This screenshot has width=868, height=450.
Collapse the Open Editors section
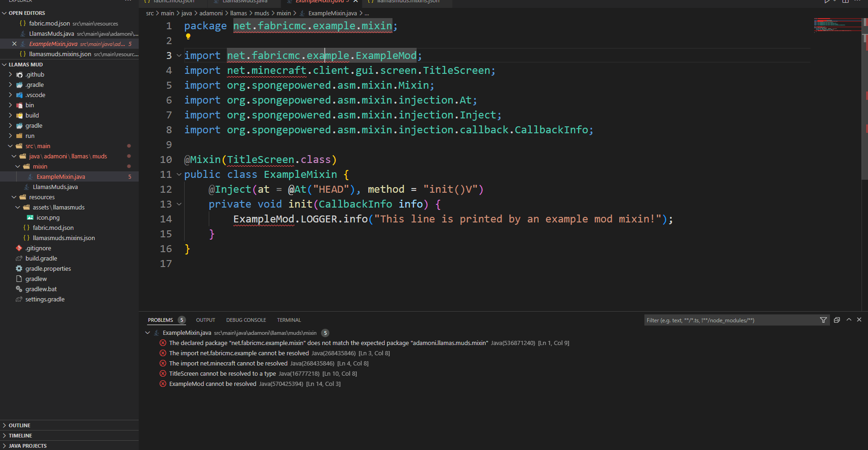click(4, 13)
